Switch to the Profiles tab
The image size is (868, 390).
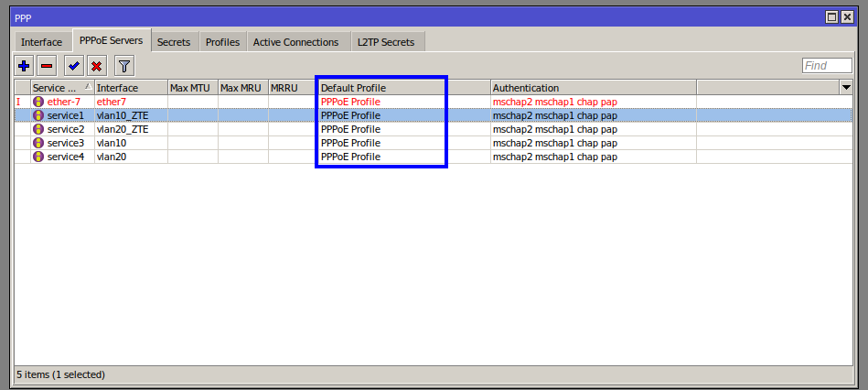click(222, 42)
